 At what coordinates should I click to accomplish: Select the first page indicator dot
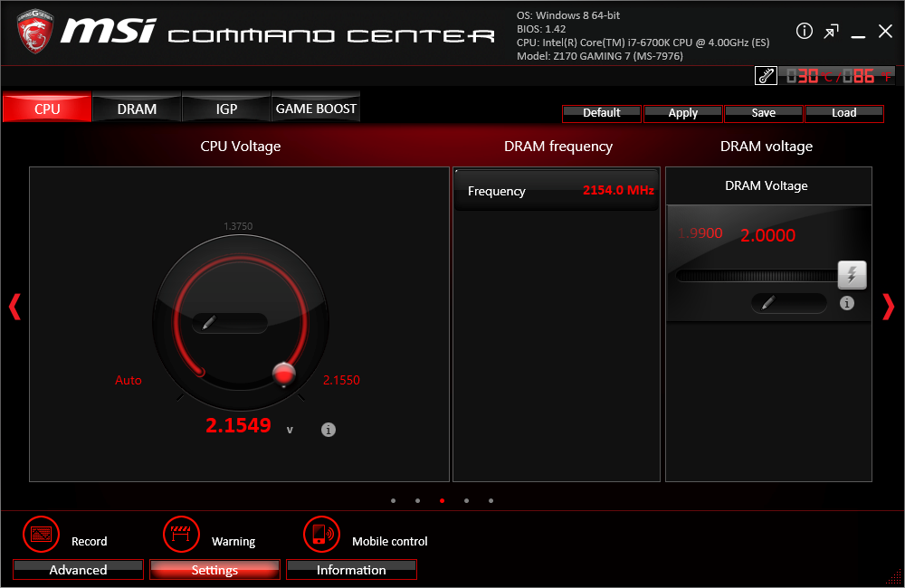tap(393, 501)
